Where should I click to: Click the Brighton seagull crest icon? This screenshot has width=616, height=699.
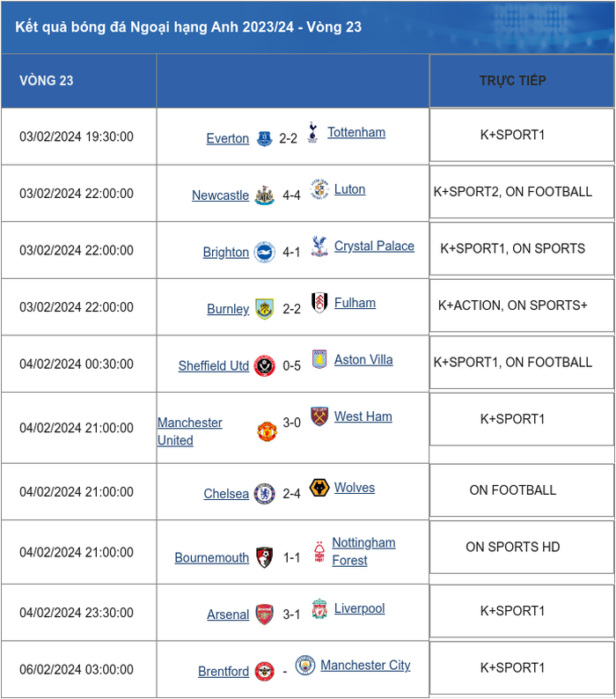click(x=264, y=252)
